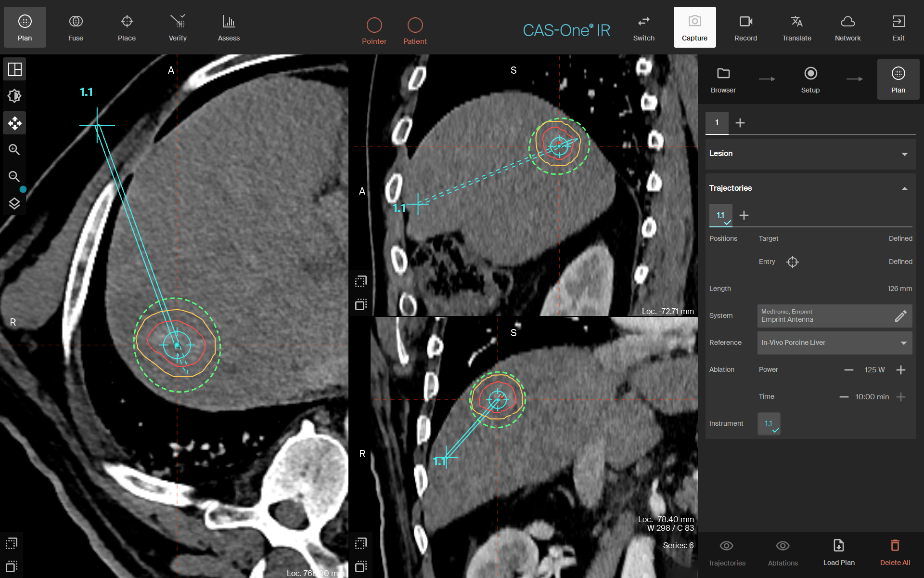Set entry position with crosshair icon

pyautogui.click(x=793, y=262)
